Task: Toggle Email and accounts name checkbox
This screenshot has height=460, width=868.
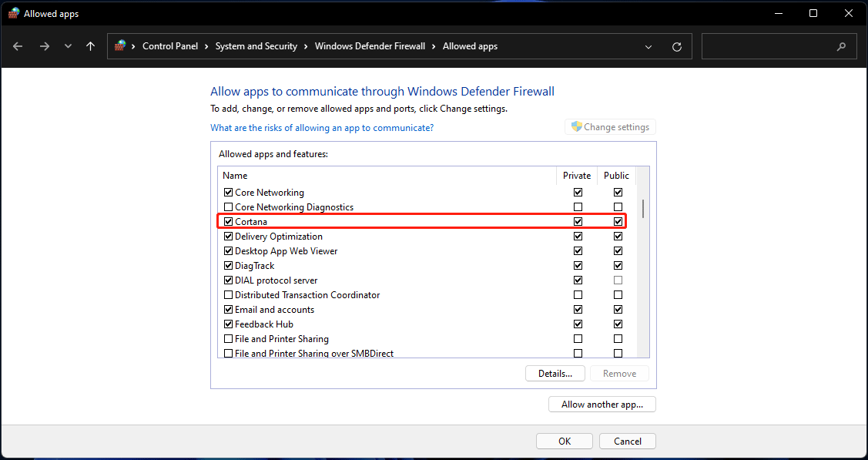Action: tap(228, 310)
